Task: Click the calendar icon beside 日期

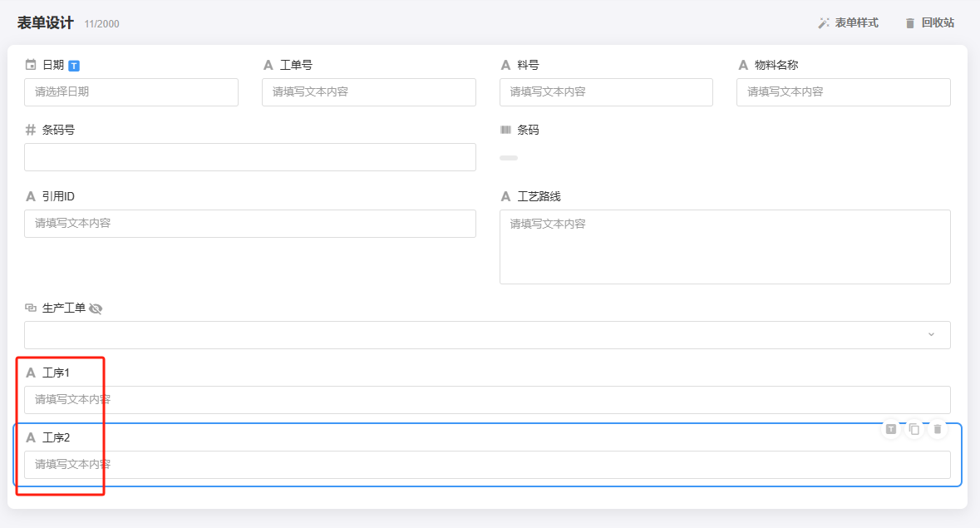Action: 31,65
